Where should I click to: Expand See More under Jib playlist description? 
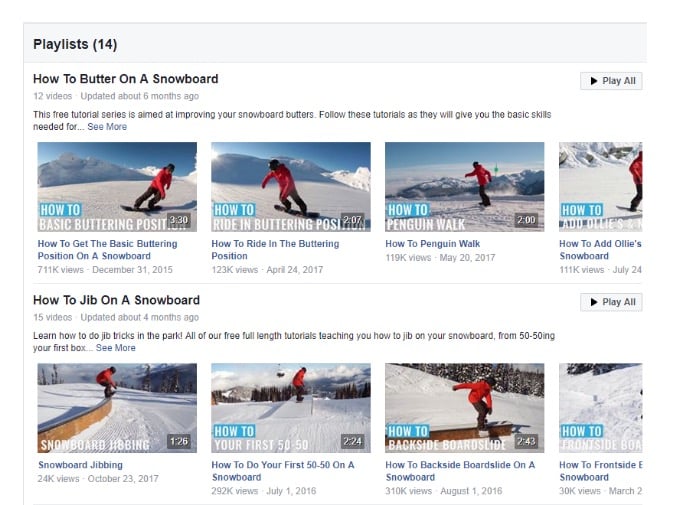[x=116, y=348]
